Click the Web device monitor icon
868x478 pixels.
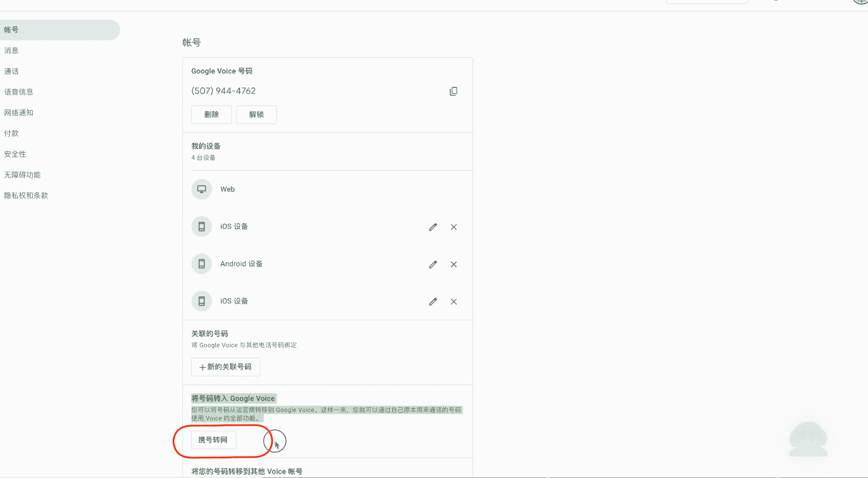pos(202,189)
